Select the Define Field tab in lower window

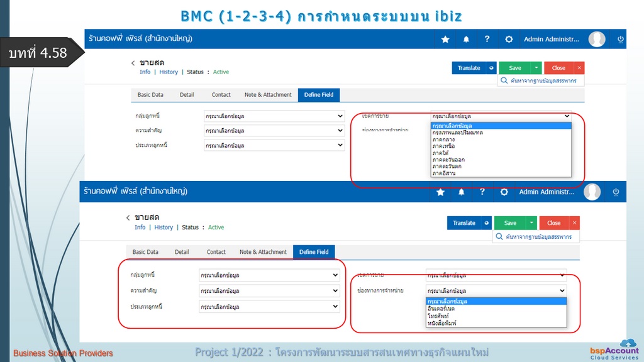click(x=314, y=252)
